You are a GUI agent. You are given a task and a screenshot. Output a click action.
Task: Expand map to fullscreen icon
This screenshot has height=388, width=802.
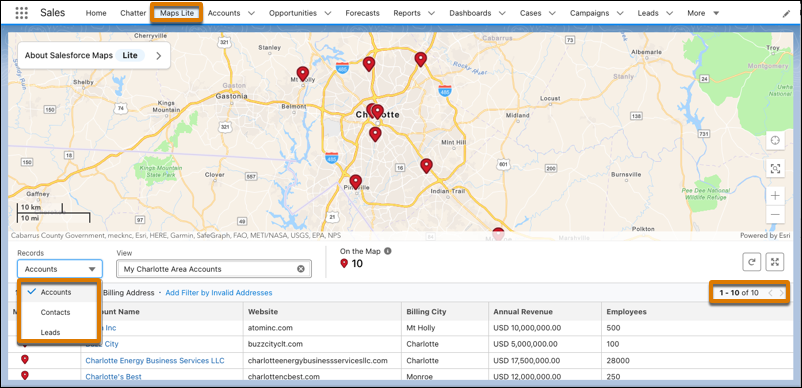(x=775, y=262)
